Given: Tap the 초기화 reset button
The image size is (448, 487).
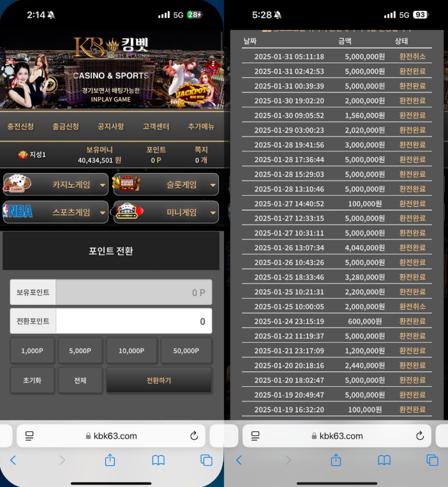Looking at the screenshot, I should [33, 380].
